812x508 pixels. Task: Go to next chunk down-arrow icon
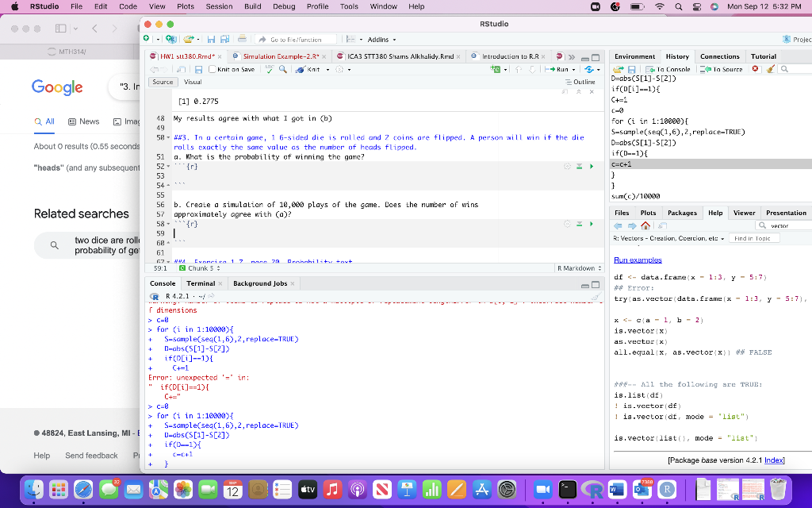click(x=532, y=69)
